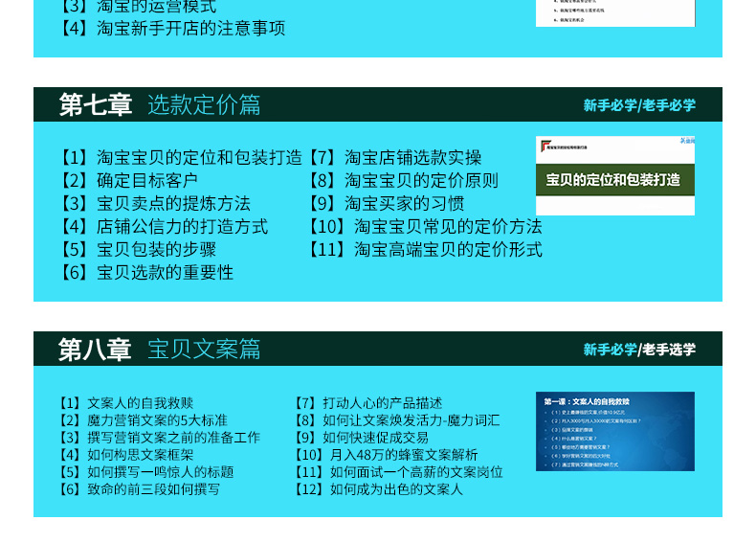Select item 【4】店铺公信力的打造方式
756x543 pixels.
pos(163,226)
